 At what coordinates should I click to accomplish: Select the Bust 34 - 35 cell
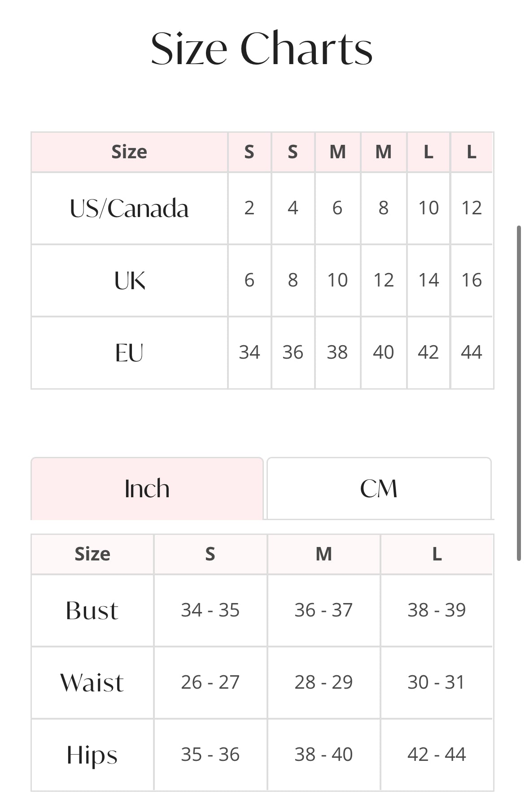click(210, 610)
